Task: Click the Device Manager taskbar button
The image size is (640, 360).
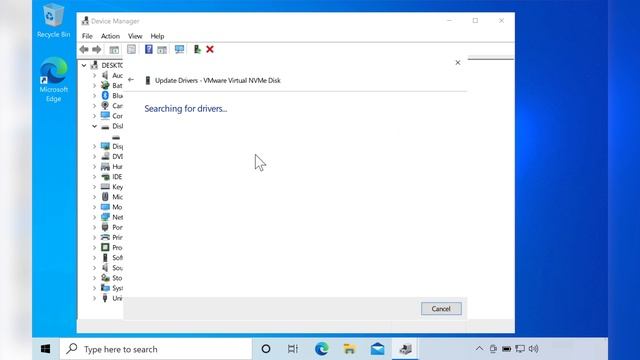Action: click(405, 349)
